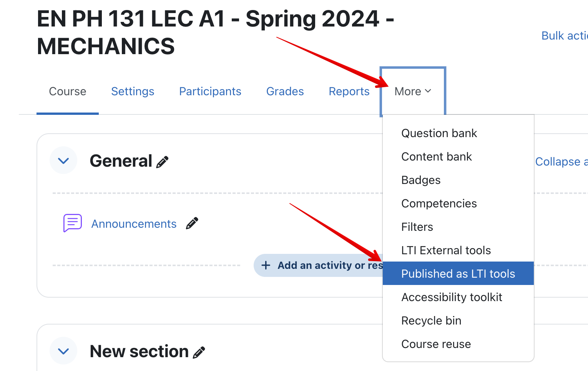This screenshot has height=371, width=588.
Task: Open the More dropdown menu
Action: (x=413, y=91)
